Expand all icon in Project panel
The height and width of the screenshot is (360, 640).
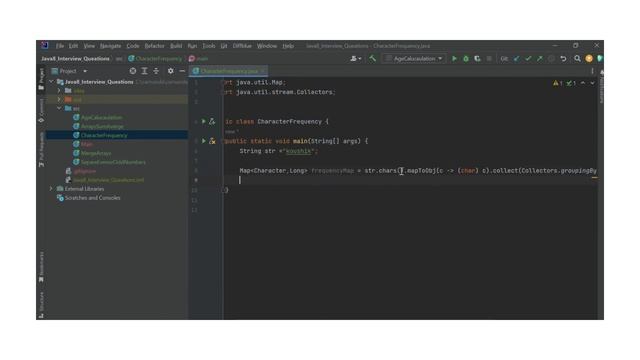[x=144, y=71]
